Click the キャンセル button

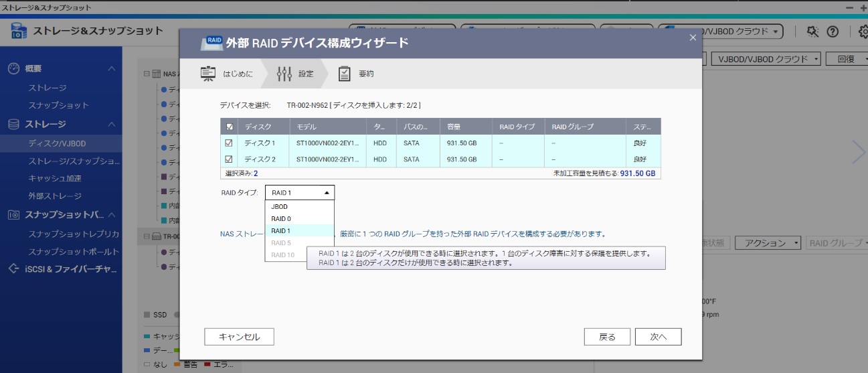pos(239,337)
